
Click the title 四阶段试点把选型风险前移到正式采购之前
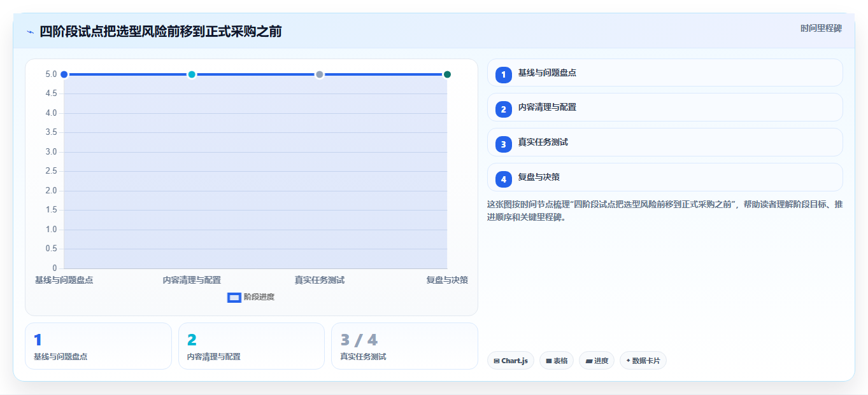160,32
